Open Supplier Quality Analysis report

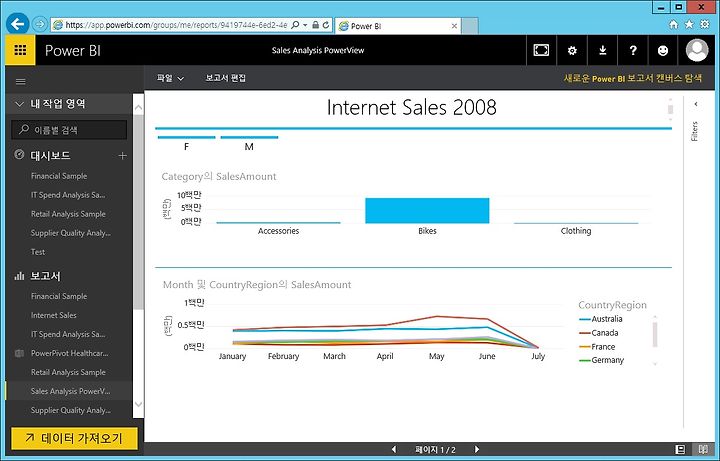point(71,410)
